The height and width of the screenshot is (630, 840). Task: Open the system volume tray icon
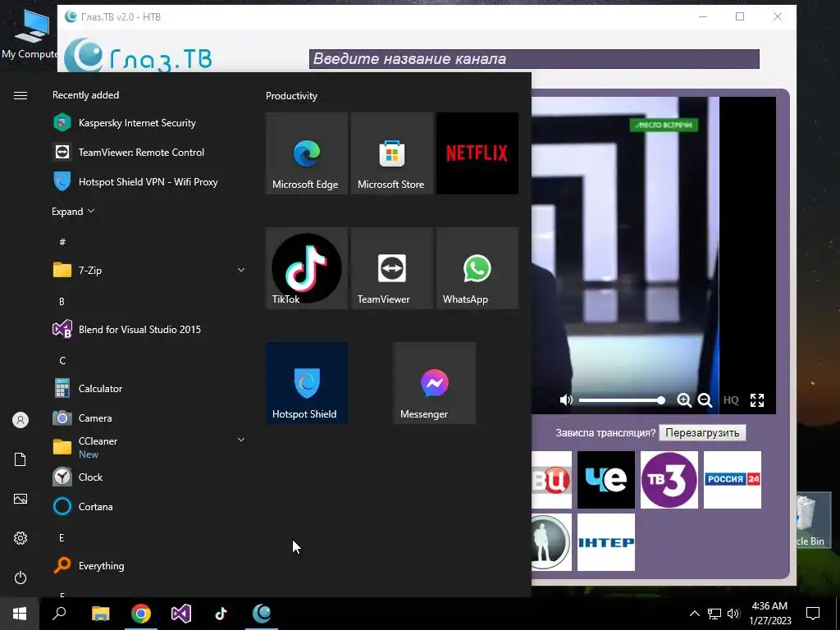coord(733,614)
